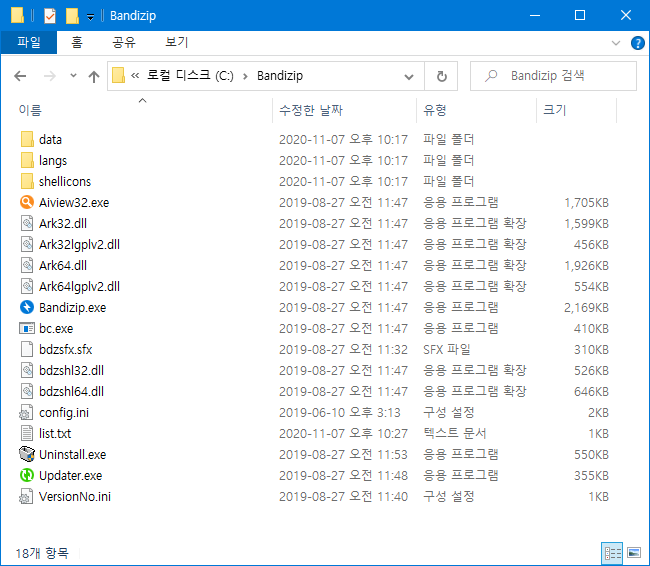Expand the ribbon with the chevron
The height and width of the screenshot is (566, 650).
coord(616,43)
